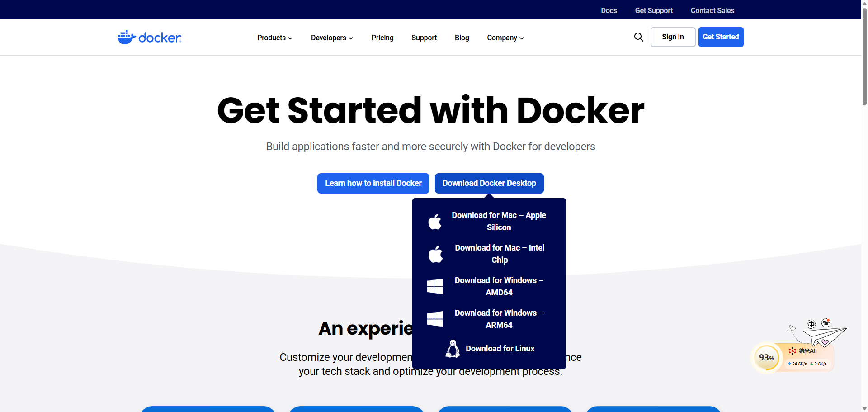The width and height of the screenshot is (868, 412).
Task: Expand the Company dropdown menu
Action: click(505, 38)
